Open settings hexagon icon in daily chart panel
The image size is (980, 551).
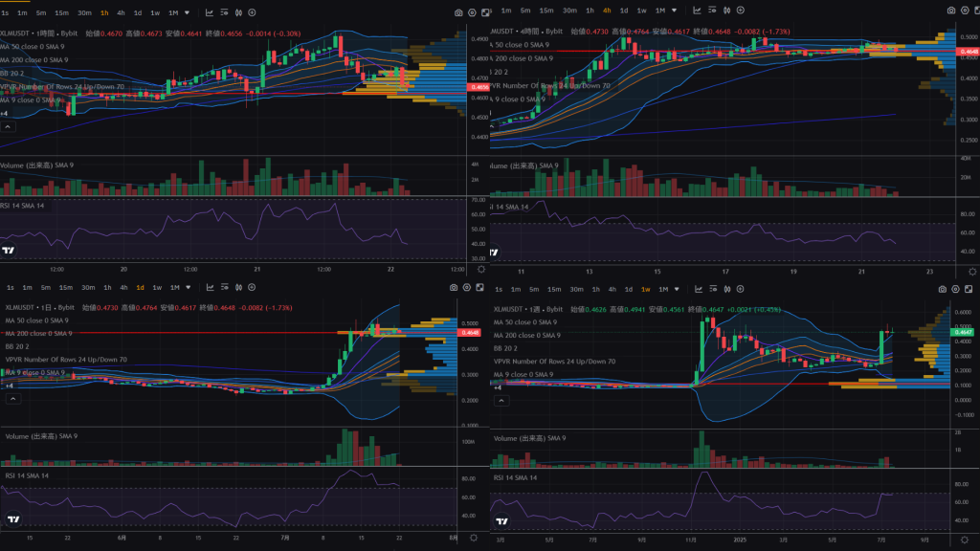(467, 287)
